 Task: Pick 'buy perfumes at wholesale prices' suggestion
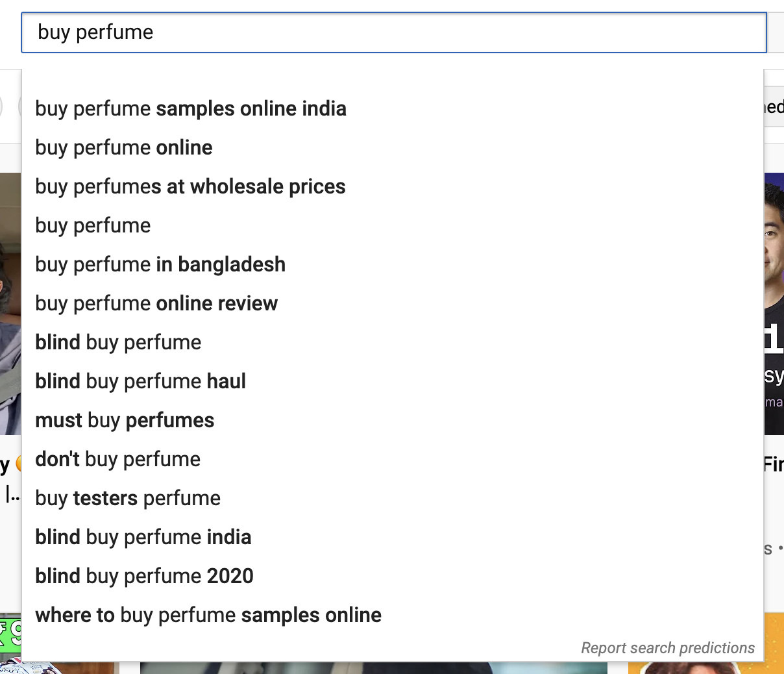point(393,186)
